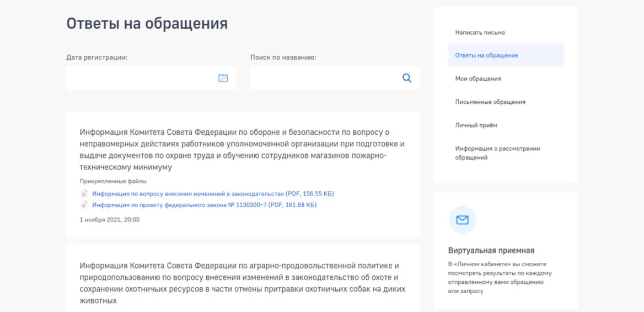
Task: Open Письменные обращения menu entry
Action: click(490, 102)
